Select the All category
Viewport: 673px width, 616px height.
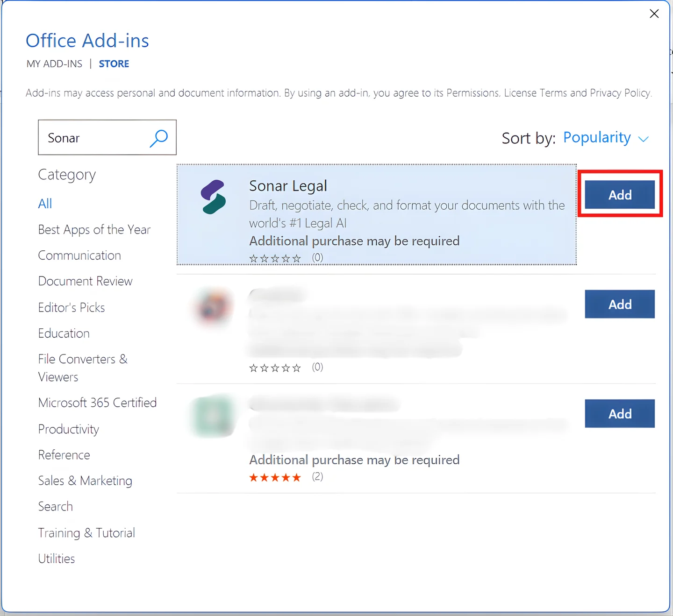pyautogui.click(x=45, y=204)
